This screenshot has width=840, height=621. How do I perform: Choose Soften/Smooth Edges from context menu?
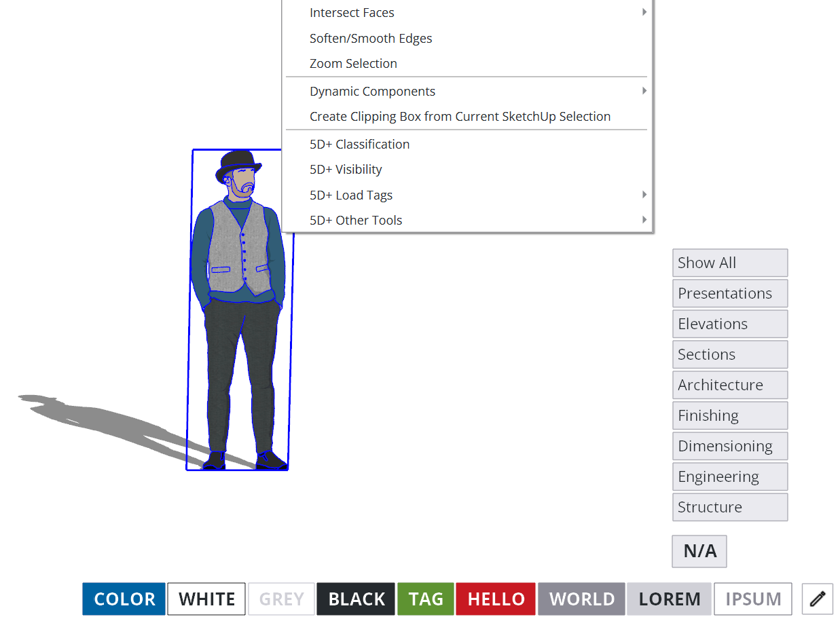tap(371, 38)
